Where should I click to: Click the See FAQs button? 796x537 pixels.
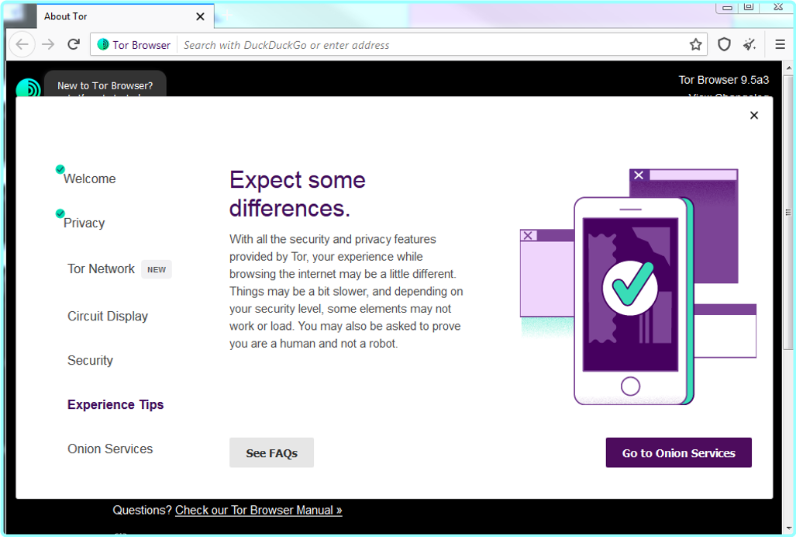tap(272, 453)
